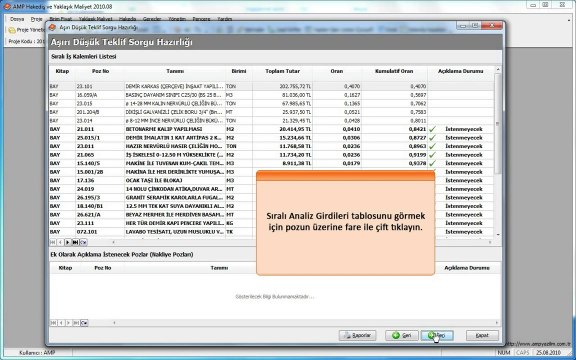Sort by Poz No column in upper table

coord(100,71)
